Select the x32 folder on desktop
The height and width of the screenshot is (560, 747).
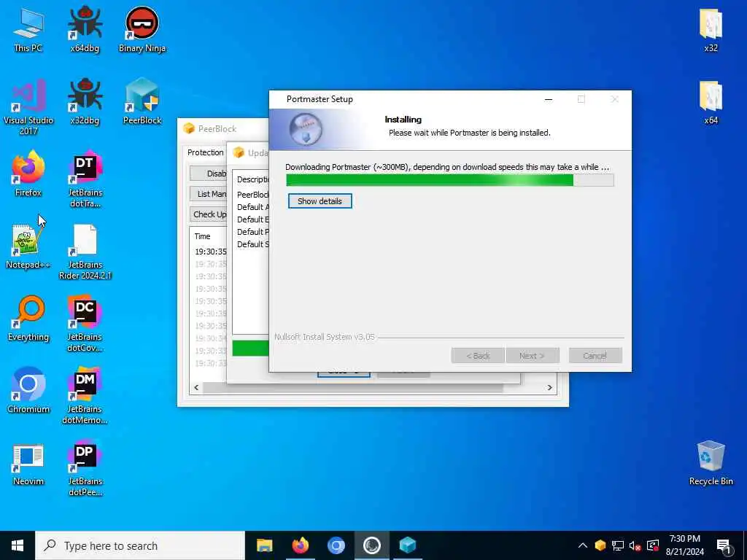[711, 31]
